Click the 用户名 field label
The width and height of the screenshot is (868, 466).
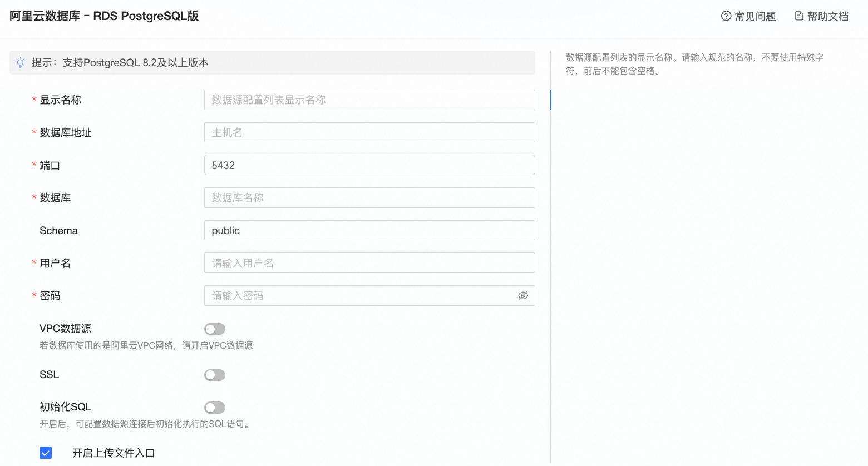pos(55,263)
